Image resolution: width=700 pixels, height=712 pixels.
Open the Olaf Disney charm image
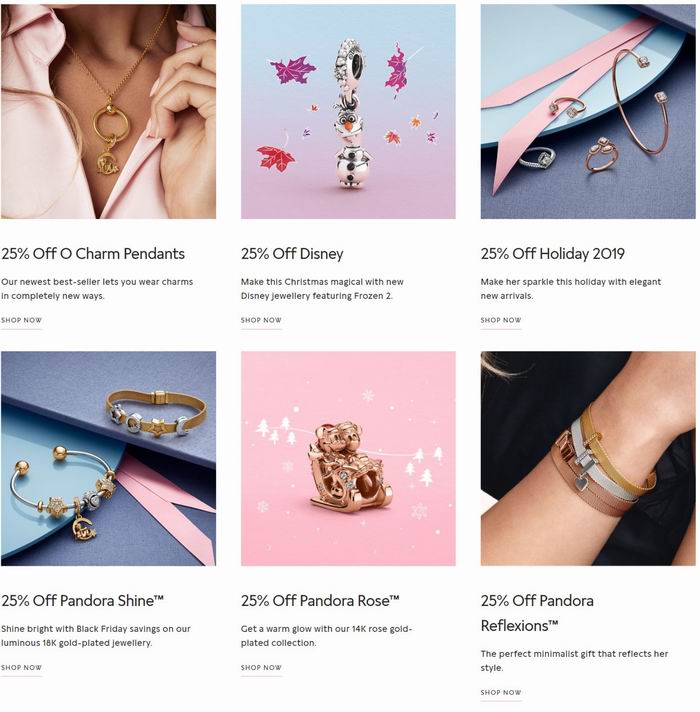click(x=348, y=112)
